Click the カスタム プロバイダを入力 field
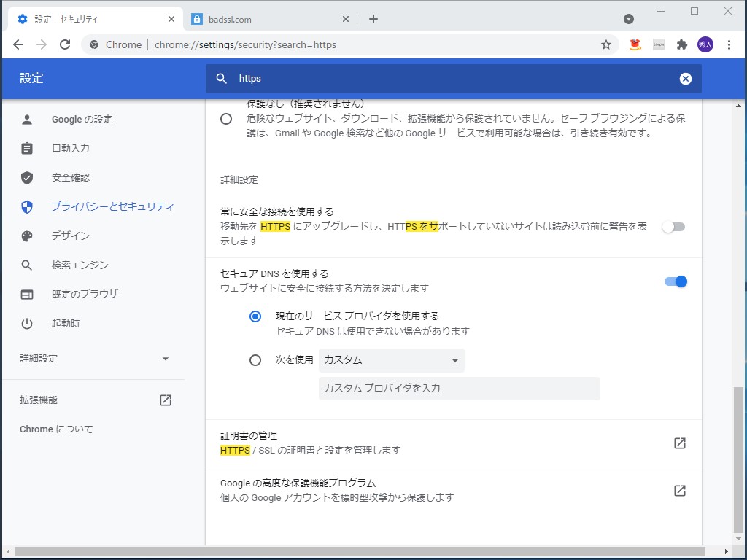Image resolution: width=747 pixels, height=560 pixels. 460,389
